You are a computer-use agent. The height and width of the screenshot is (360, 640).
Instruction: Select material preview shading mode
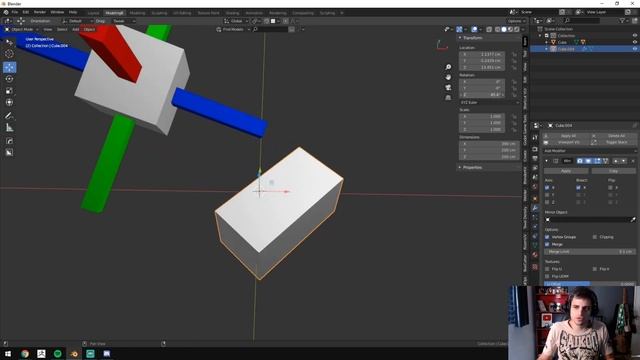pos(511,29)
